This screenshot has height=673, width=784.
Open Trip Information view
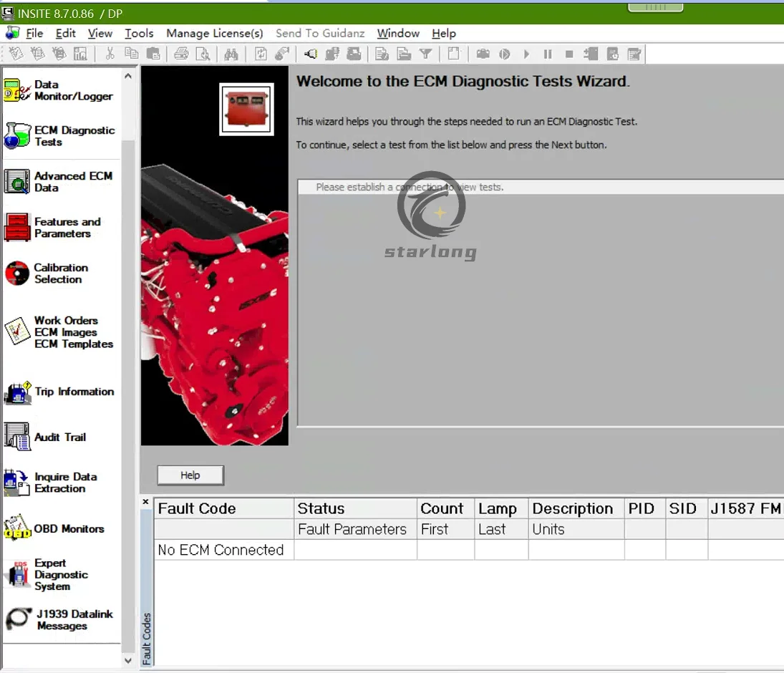(x=59, y=392)
